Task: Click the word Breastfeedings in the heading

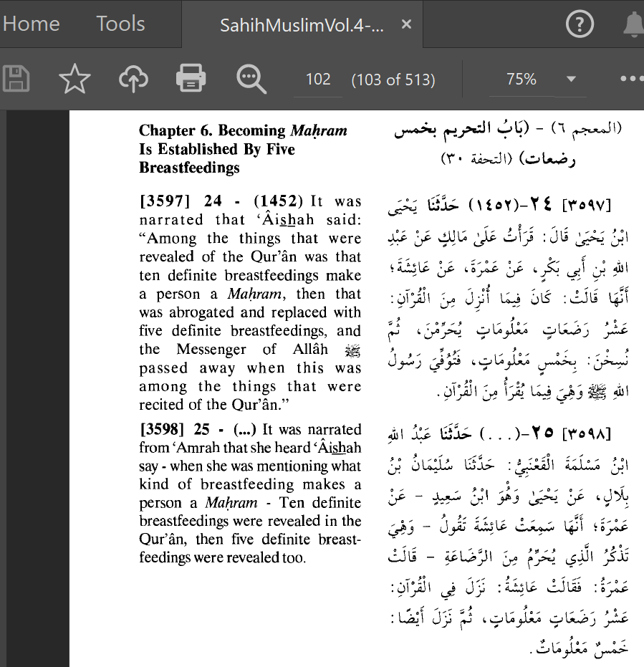Action: [x=189, y=168]
